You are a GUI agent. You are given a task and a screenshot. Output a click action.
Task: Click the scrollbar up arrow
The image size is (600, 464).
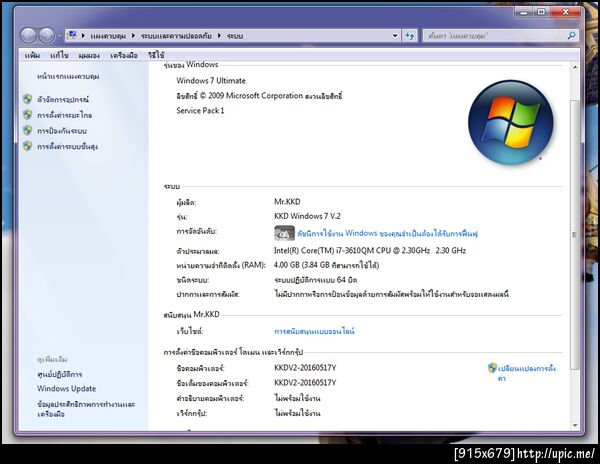[574, 67]
